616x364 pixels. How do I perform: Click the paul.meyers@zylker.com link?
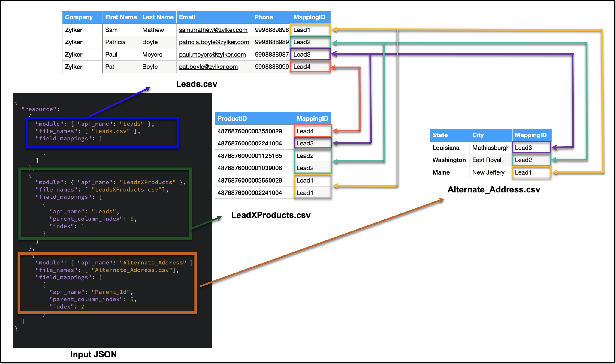(212, 55)
